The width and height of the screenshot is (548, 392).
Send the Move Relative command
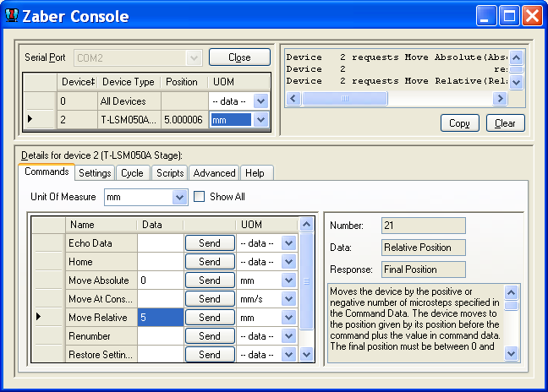click(x=210, y=318)
